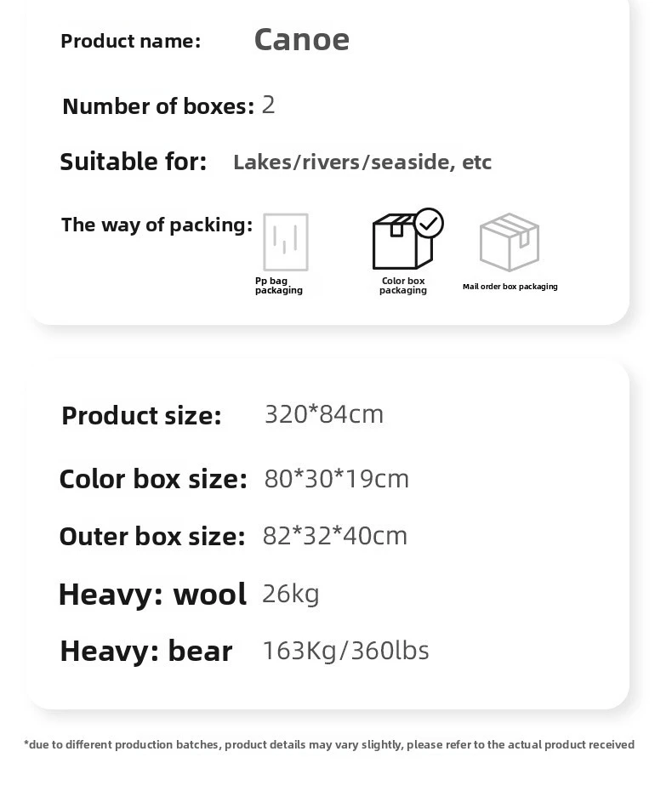The width and height of the screenshot is (672, 797).
Task: Click 'Lakes/rivers/seaside, etc' text
Action: coord(362,162)
